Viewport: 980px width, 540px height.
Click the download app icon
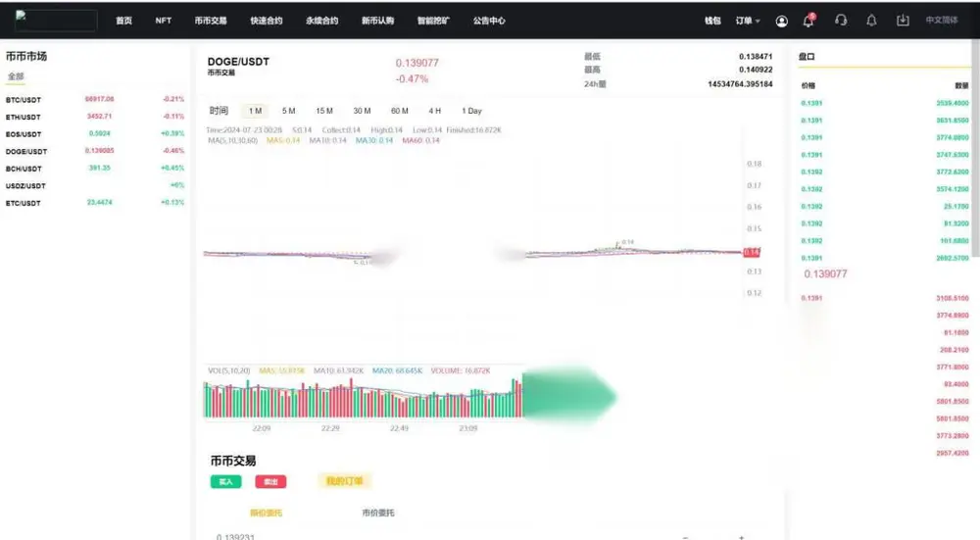[903, 21]
